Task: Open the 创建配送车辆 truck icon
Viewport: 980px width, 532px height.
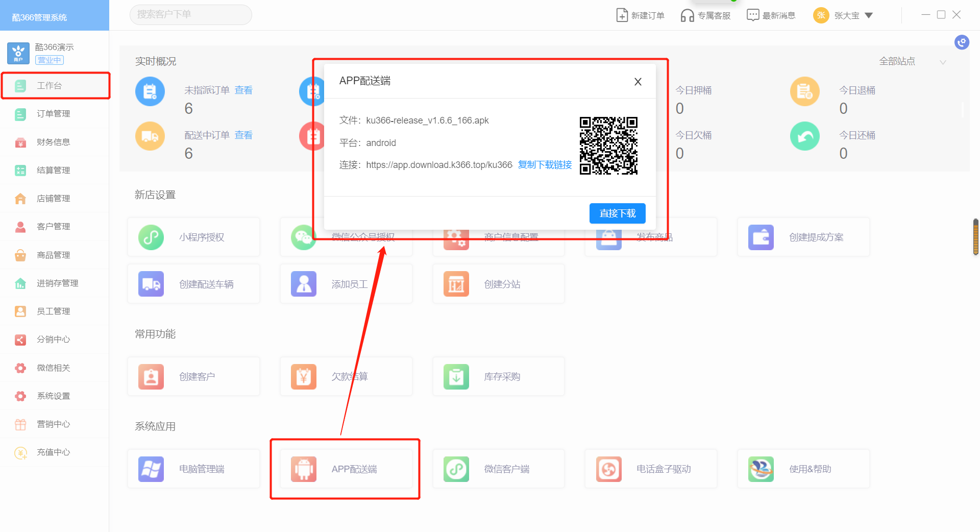Action: click(151, 284)
